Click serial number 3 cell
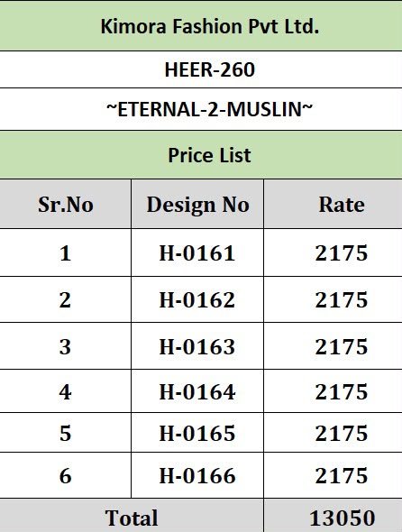 point(65,346)
